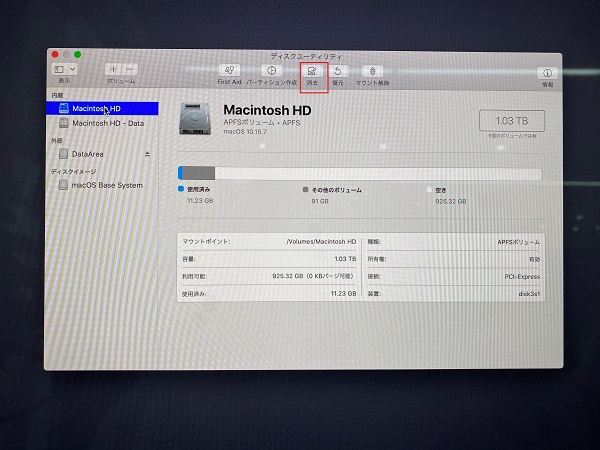Click the large hard drive icon
600x450 pixels.
pos(195,119)
